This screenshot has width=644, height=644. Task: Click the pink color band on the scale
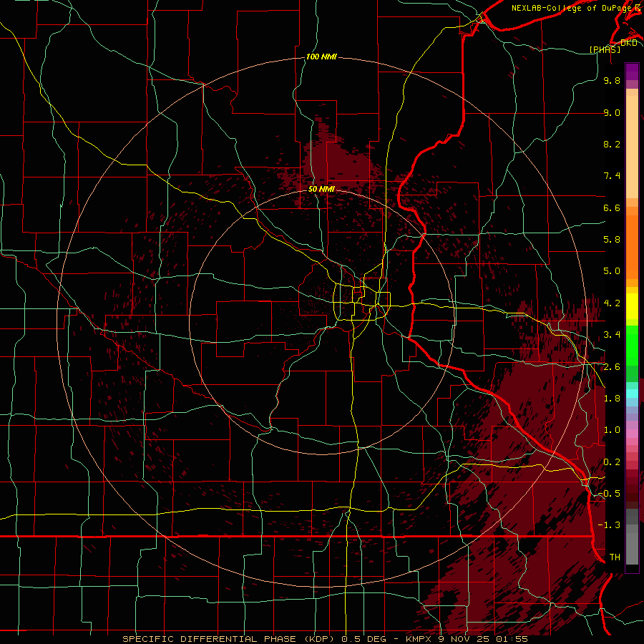[x=632, y=434]
